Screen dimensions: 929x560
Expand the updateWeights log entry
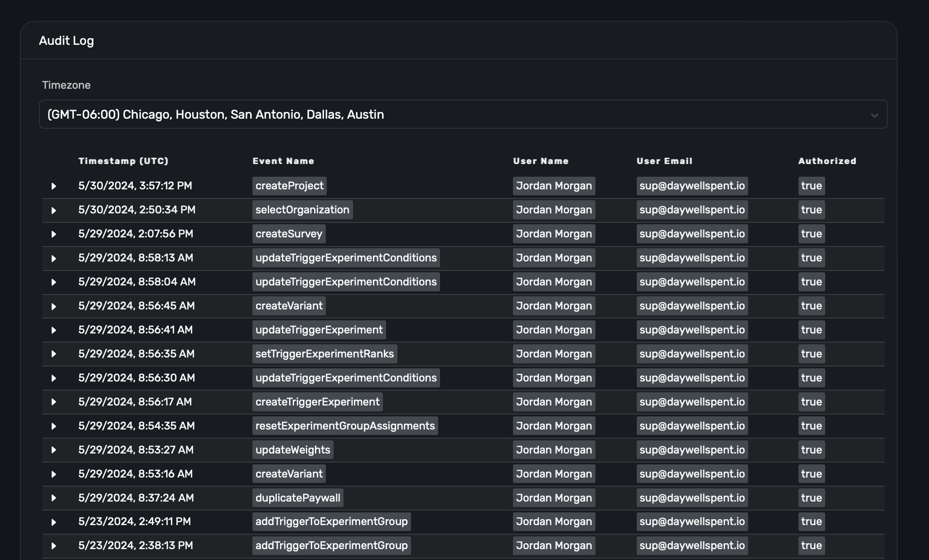pos(53,450)
